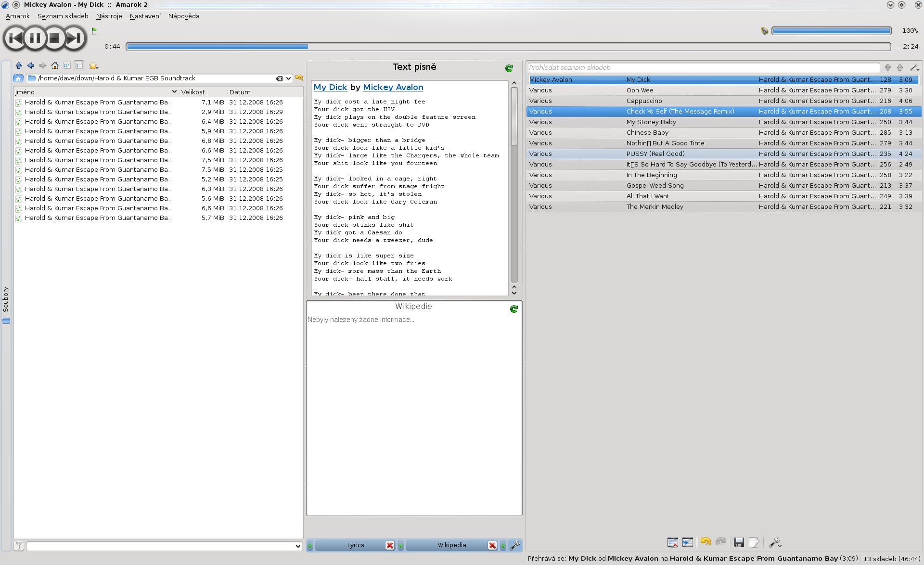Reload the Wikipedie applet

[x=514, y=309]
